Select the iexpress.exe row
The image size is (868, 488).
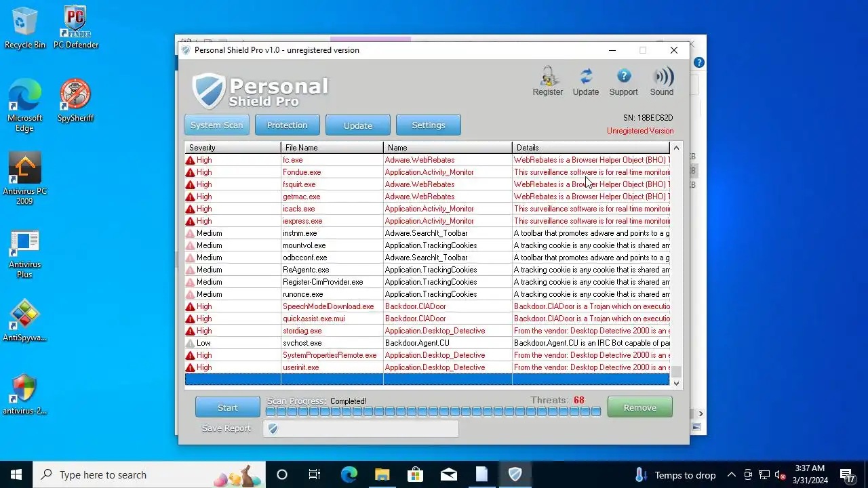coord(427,221)
